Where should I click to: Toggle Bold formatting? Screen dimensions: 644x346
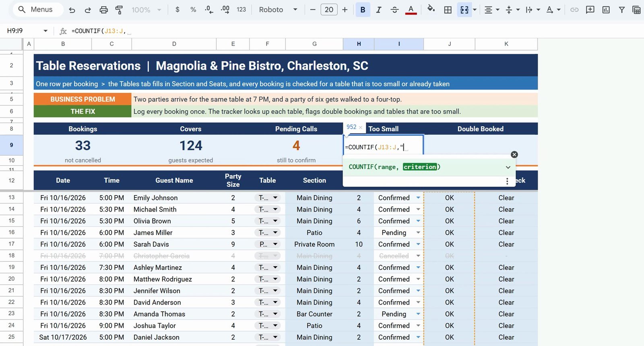coord(363,10)
